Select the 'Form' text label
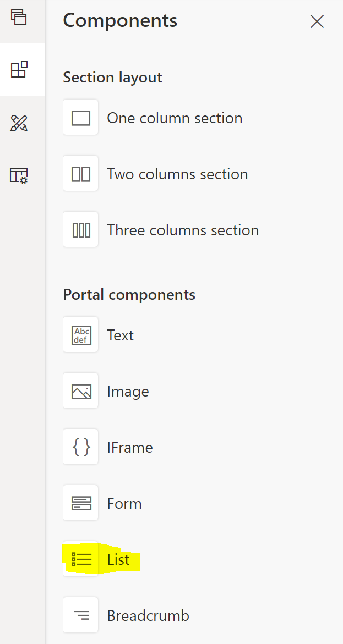This screenshot has height=644, width=343. (124, 504)
